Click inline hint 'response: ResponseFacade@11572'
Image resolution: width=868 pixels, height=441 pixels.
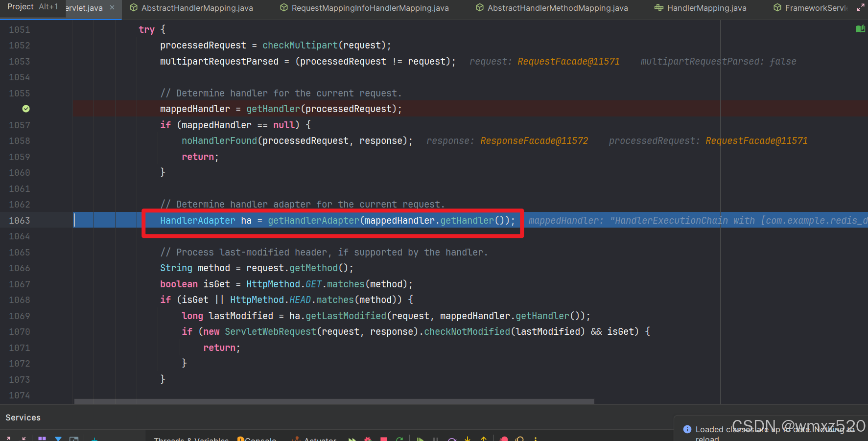tap(507, 141)
